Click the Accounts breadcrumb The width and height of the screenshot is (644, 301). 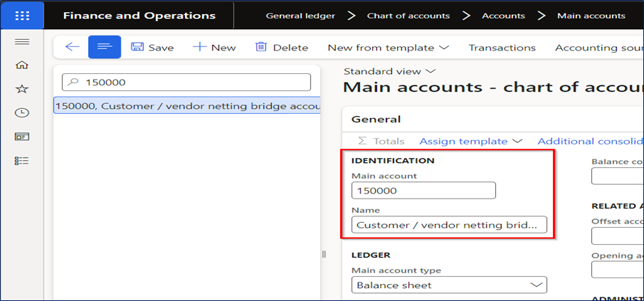pos(504,16)
